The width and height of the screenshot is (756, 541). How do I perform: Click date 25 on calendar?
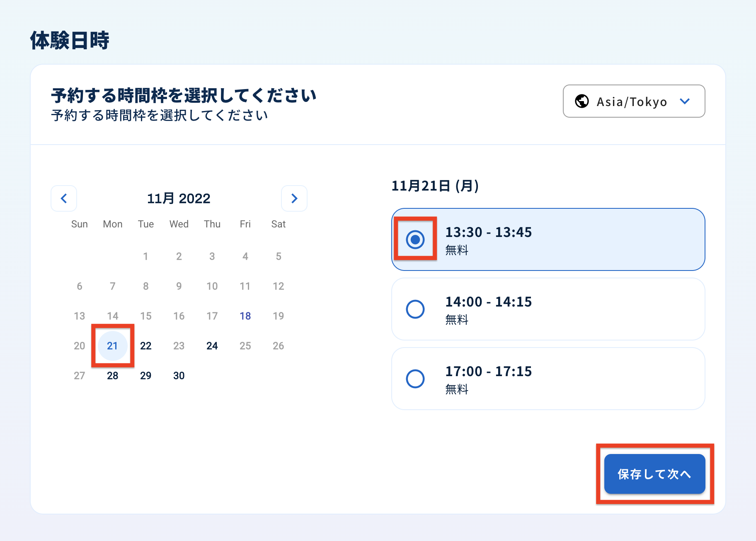pyautogui.click(x=245, y=346)
